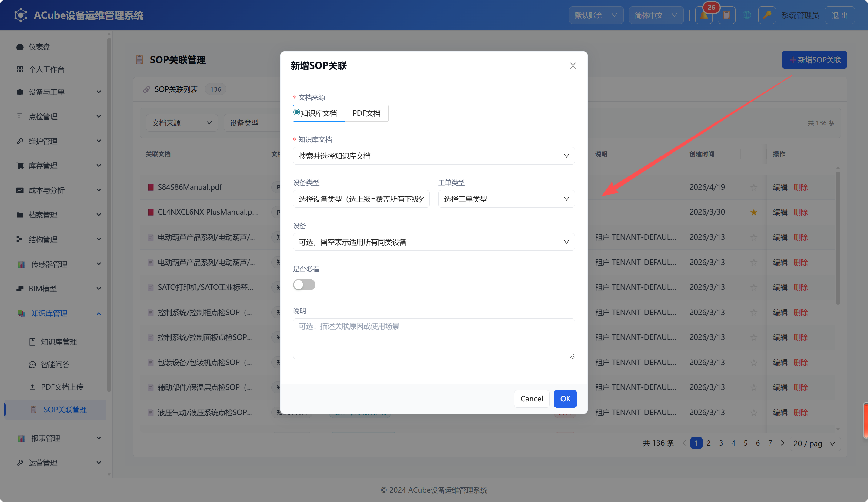Viewport: 868px width, 502px height.
Task: Open the 搜索并选择知识库文档 dropdown
Action: [434, 156]
